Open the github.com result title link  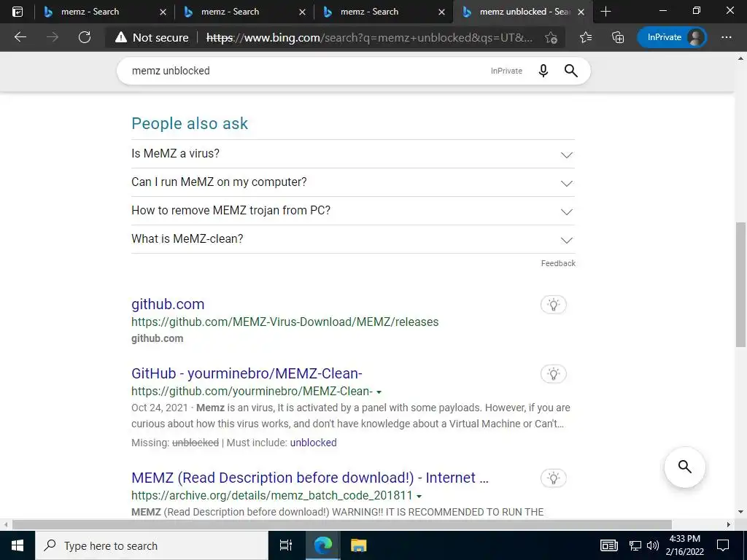(x=168, y=304)
